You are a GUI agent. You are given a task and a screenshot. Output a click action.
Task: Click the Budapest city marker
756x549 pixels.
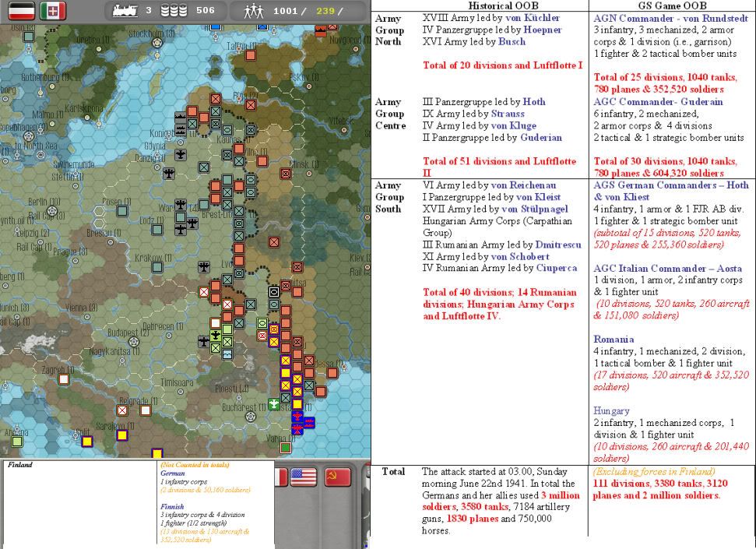tap(135, 340)
